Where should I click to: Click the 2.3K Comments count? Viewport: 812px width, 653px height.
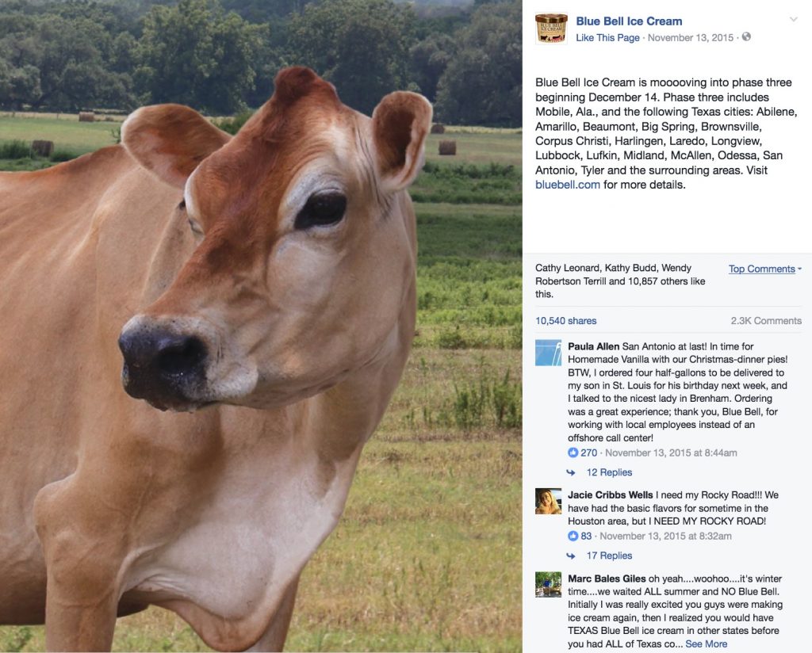click(766, 321)
